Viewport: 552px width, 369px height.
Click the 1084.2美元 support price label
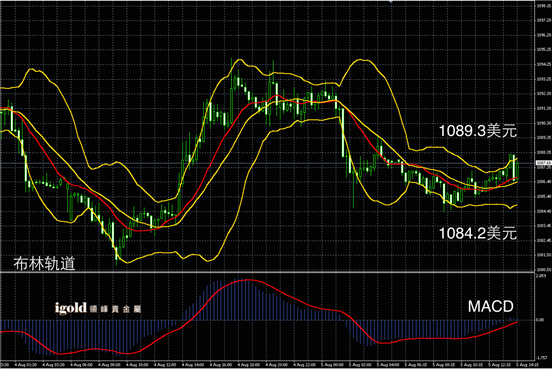[x=478, y=233]
